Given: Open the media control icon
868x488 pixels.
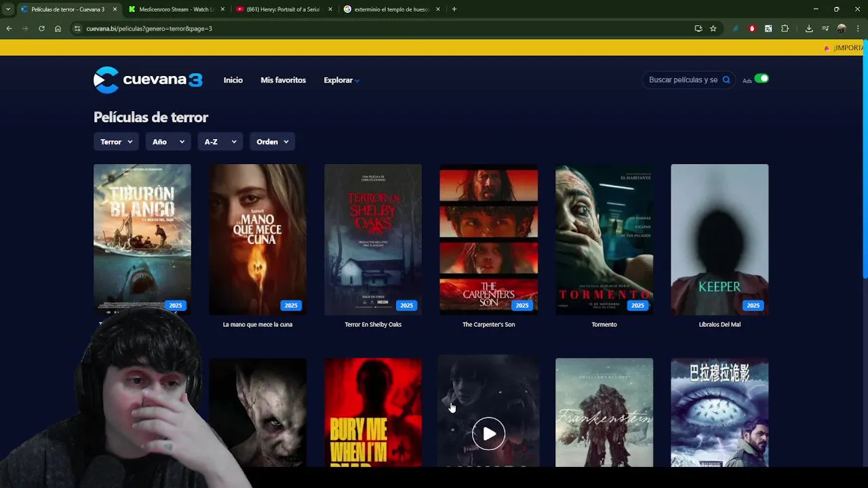Looking at the screenshot, I should (825, 28).
